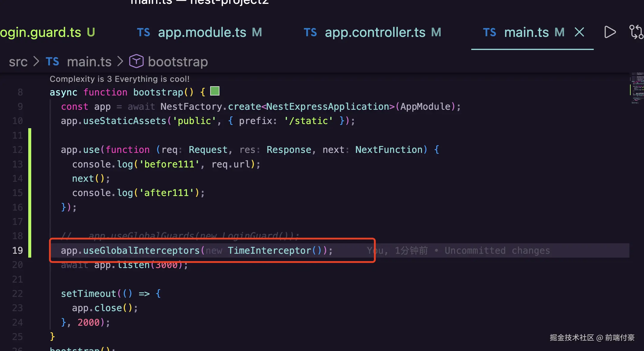The height and width of the screenshot is (351, 644).
Task: Click the minimap code preview
Action: click(x=637, y=88)
